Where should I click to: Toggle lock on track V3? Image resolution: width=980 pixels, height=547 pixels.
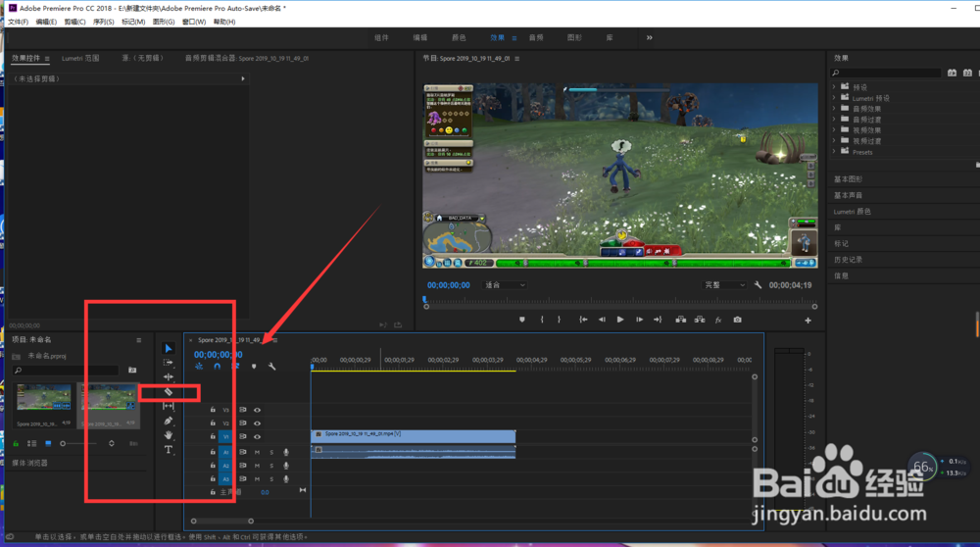click(x=213, y=410)
